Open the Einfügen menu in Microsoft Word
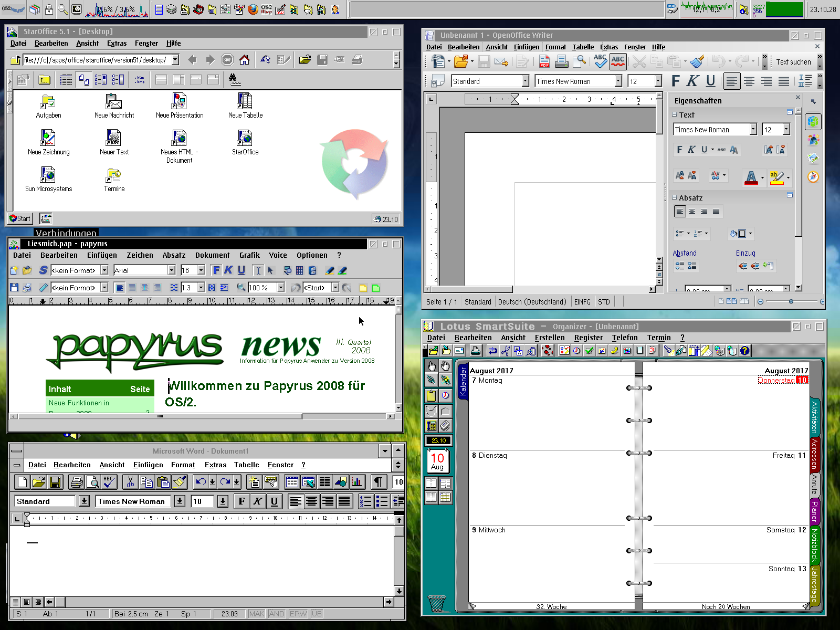Viewport: 840px width, 630px height. 148,465
